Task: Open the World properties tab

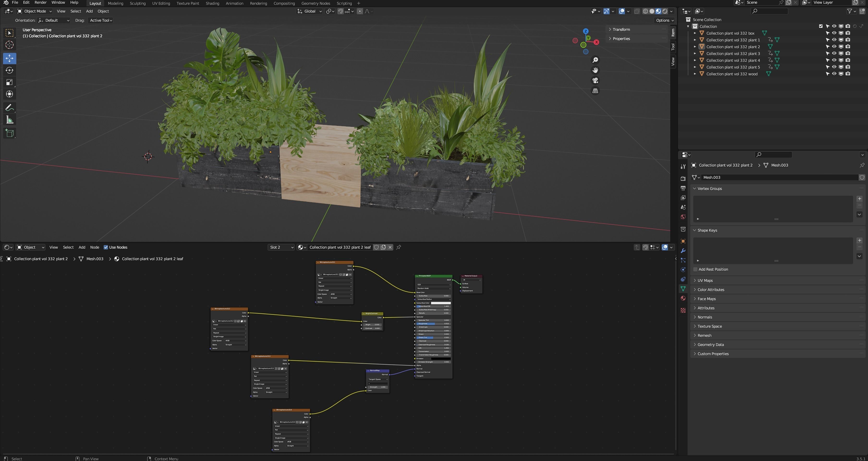Action: point(683,217)
